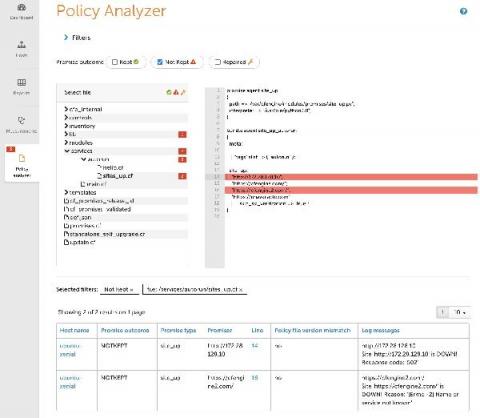This screenshot has width=480, height=418.
Task: Sort by Promise type column header
Action: click(178, 330)
